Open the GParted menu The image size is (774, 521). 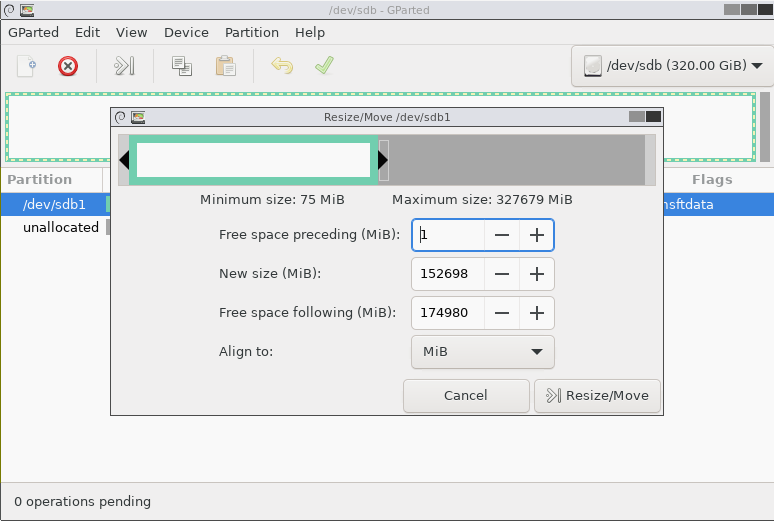tap(34, 33)
